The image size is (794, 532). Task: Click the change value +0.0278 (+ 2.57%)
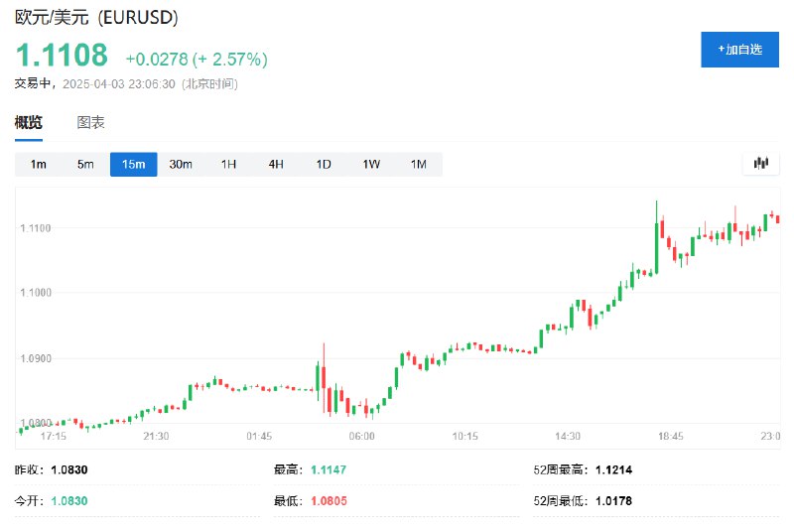pyautogui.click(x=197, y=60)
